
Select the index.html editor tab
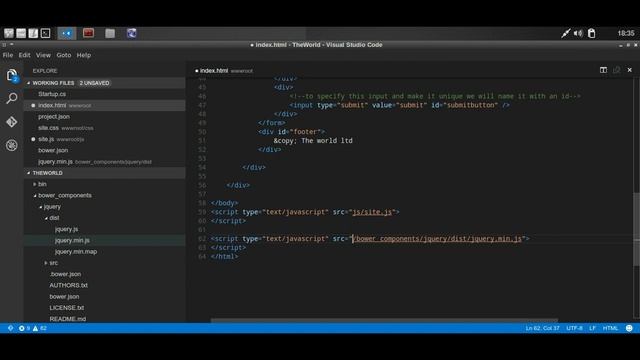pos(224,71)
